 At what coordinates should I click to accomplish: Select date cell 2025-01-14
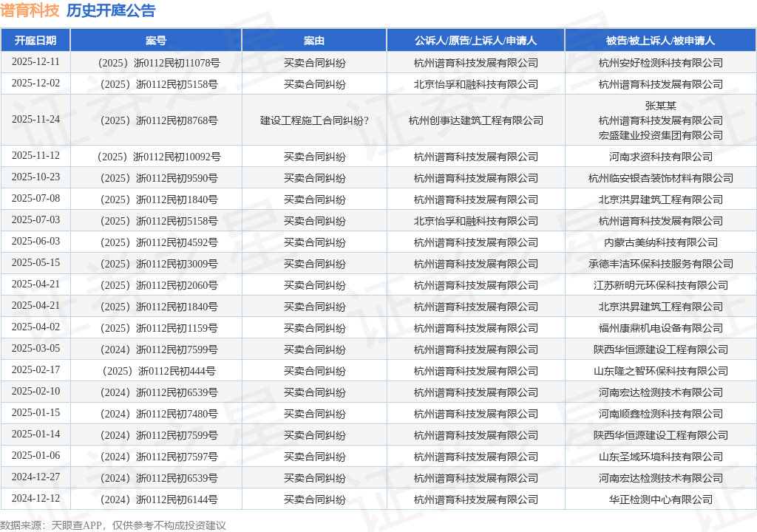pyautogui.click(x=35, y=434)
